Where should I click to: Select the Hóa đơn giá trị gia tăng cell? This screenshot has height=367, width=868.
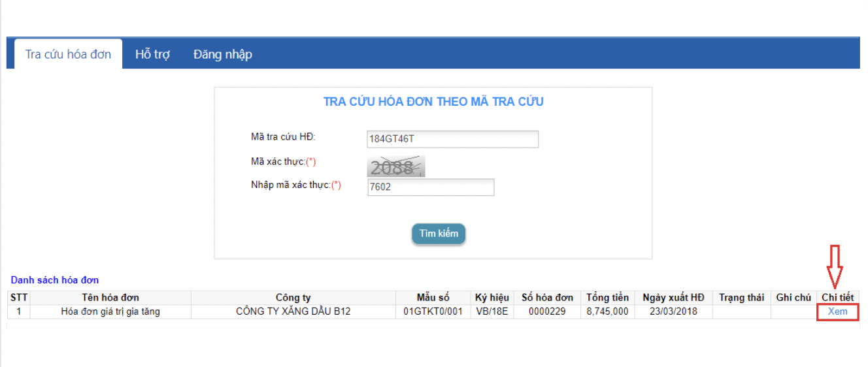(x=110, y=311)
